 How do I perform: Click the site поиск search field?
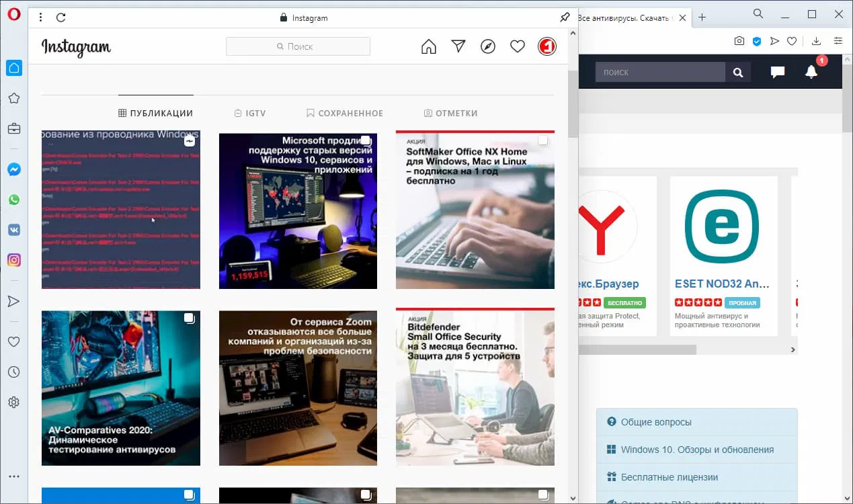pyautogui.click(x=660, y=72)
